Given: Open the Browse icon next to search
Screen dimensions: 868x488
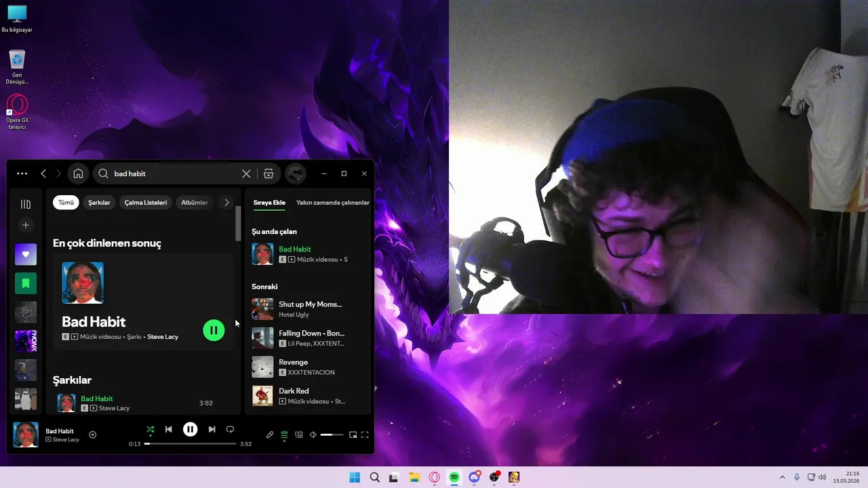Looking at the screenshot, I should coord(269,174).
